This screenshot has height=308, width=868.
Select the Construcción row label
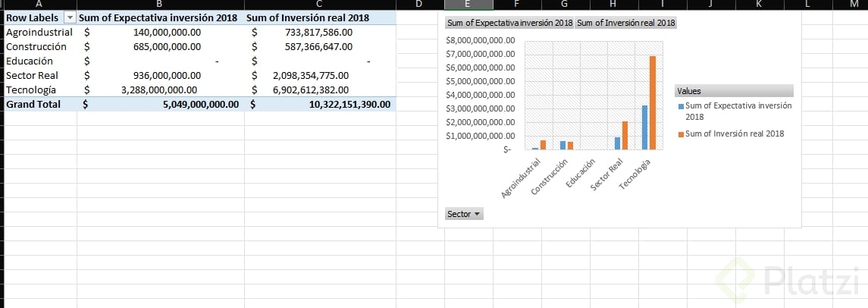(40, 46)
